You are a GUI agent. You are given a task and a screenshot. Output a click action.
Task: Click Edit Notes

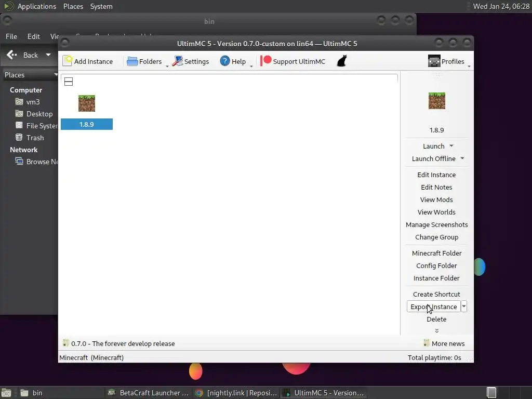click(436, 187)
